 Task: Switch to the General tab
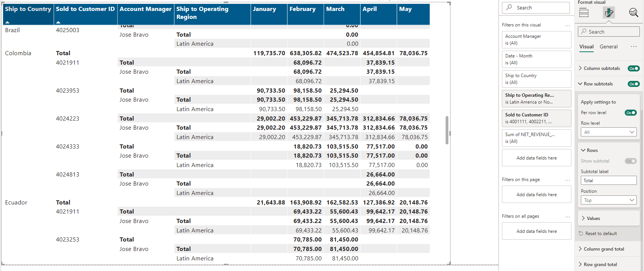pyautogui.click(x=608, y=46)
